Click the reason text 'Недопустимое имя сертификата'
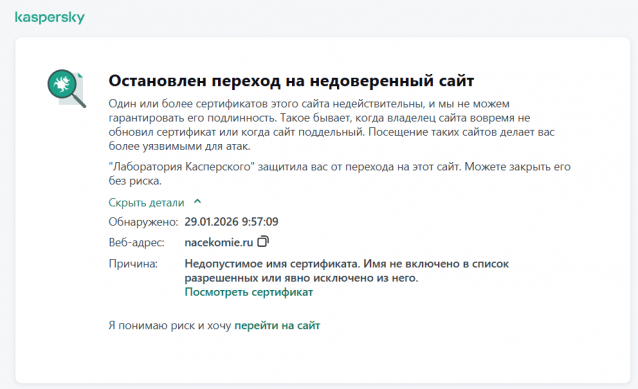This screenshot has height=389, width=638. coord(272,264)
